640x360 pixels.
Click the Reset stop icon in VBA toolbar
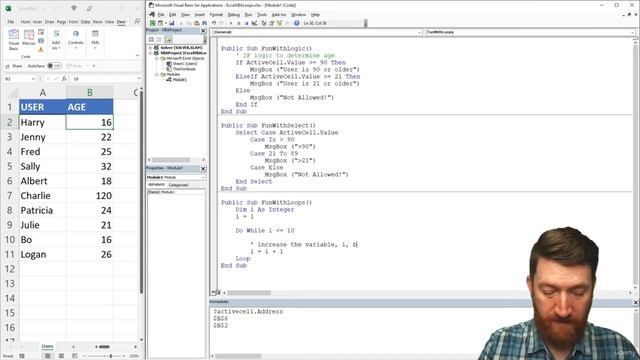click(246, 23)
